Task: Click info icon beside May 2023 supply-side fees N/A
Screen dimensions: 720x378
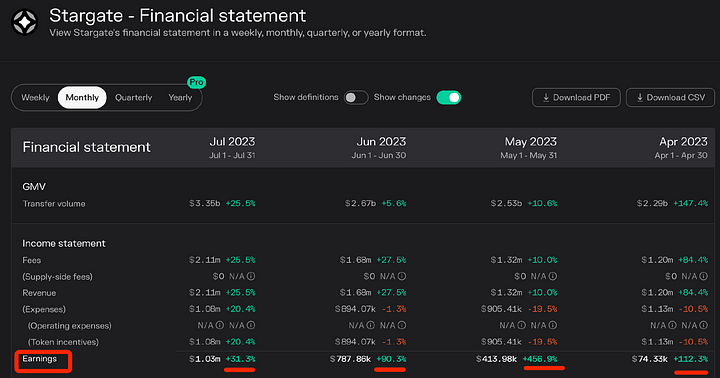Action: click(553, 276)
